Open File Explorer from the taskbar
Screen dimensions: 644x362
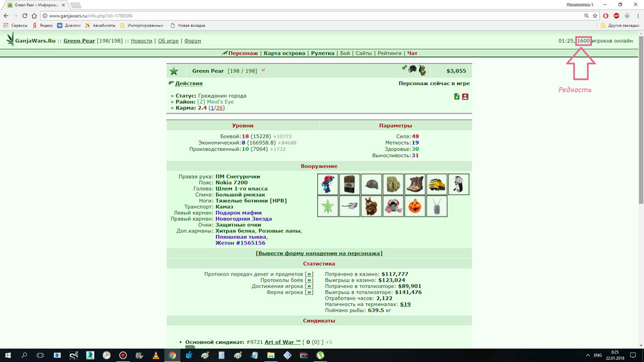(x=271, y=356)
